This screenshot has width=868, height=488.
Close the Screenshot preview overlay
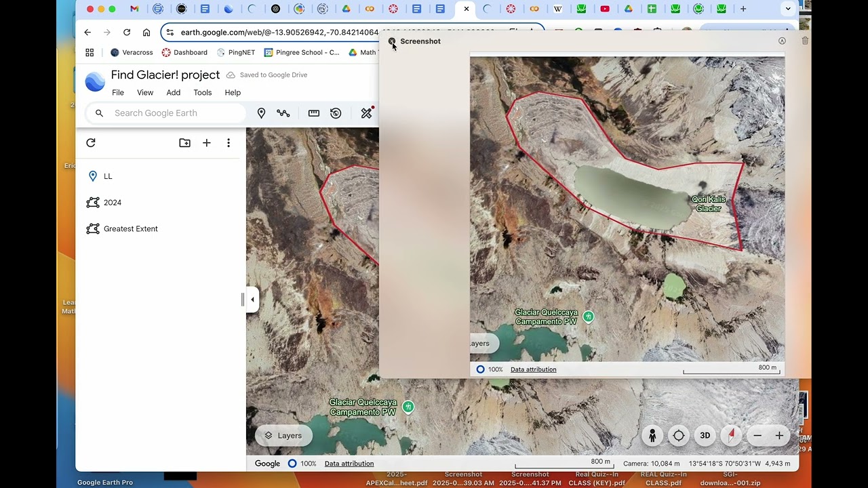pos(392,41)
